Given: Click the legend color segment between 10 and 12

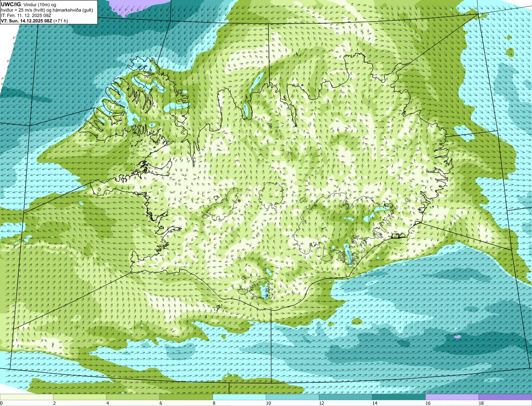Looking at the screenshot, I should pos(293,397).
